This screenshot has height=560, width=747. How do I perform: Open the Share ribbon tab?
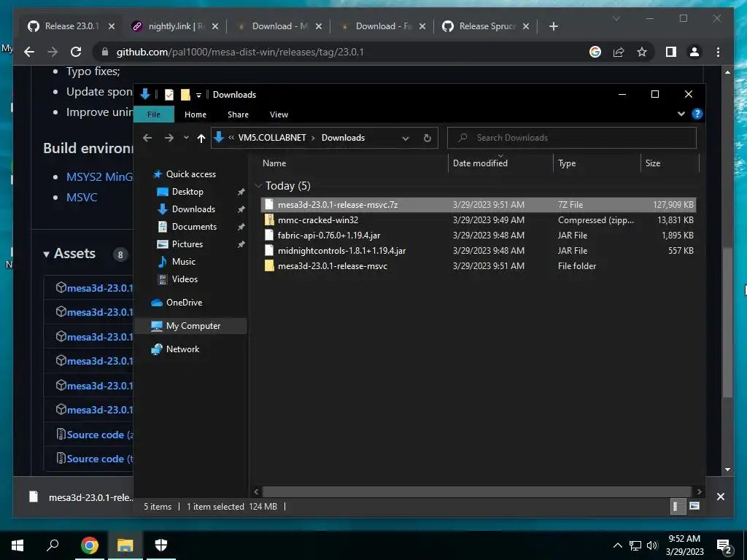(238, 114)
